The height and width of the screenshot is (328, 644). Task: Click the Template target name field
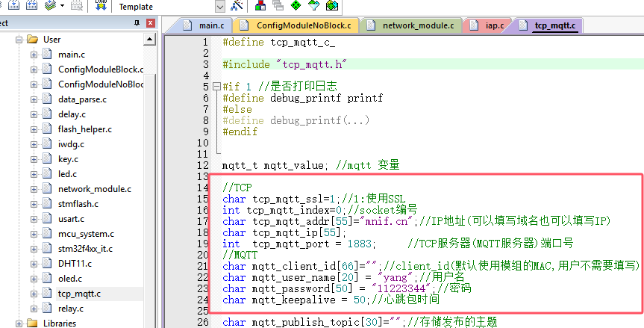[165, 7]
